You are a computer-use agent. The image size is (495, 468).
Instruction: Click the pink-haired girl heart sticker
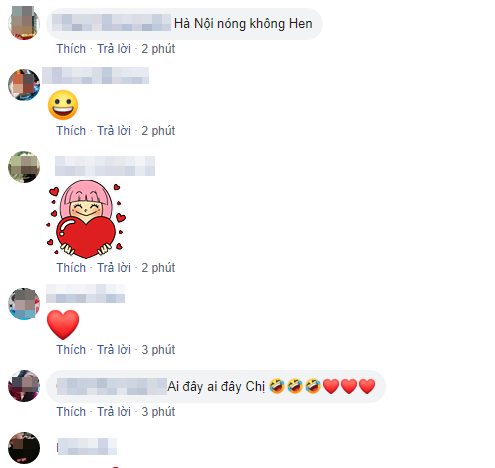tap(86, 219)
